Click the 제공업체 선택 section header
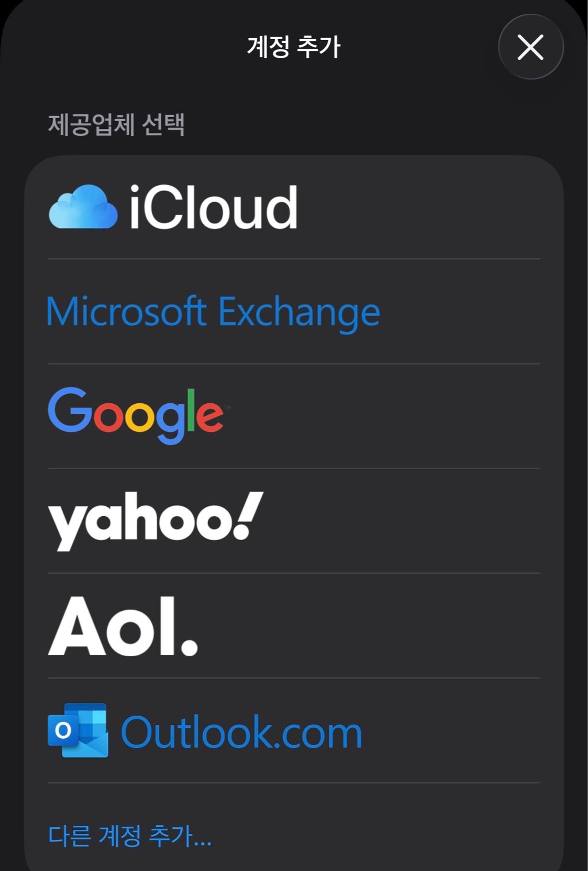 (116, 124)
